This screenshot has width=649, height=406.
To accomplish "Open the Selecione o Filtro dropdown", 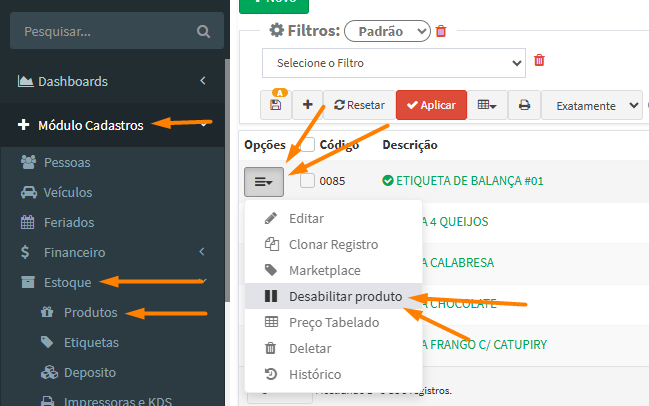I will [393, 62].
